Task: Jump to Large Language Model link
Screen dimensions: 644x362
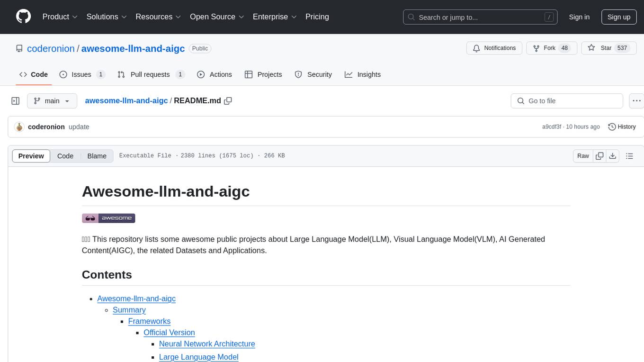Action: [198, 357]
